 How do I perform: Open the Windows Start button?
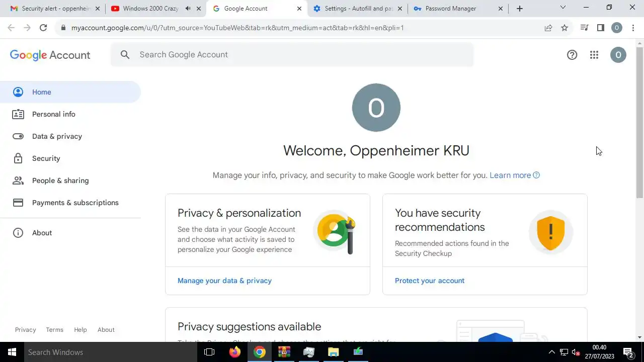click(x=12, y=352)
